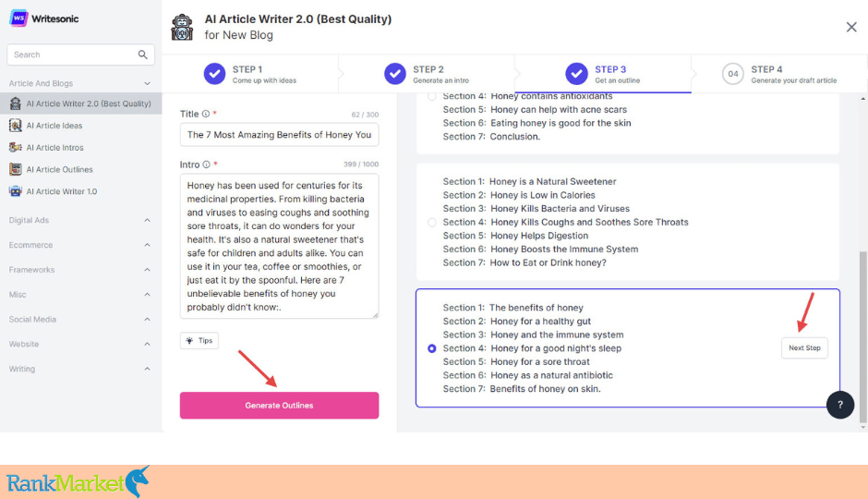Select the radio for Honey for a good night's sleep
The image size is (868, 499).
432,348
